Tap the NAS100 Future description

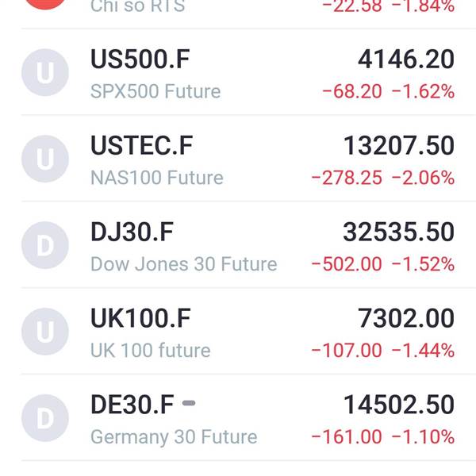157,178
